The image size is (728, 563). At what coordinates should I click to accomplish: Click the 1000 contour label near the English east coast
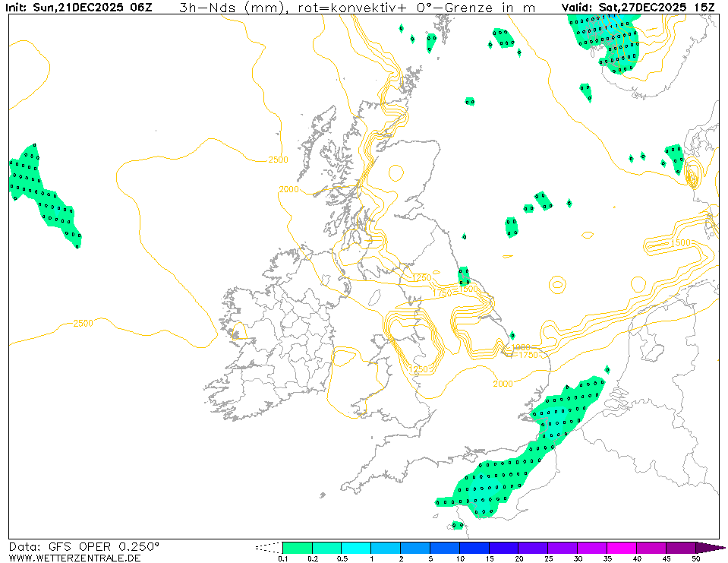click(521, 348)
